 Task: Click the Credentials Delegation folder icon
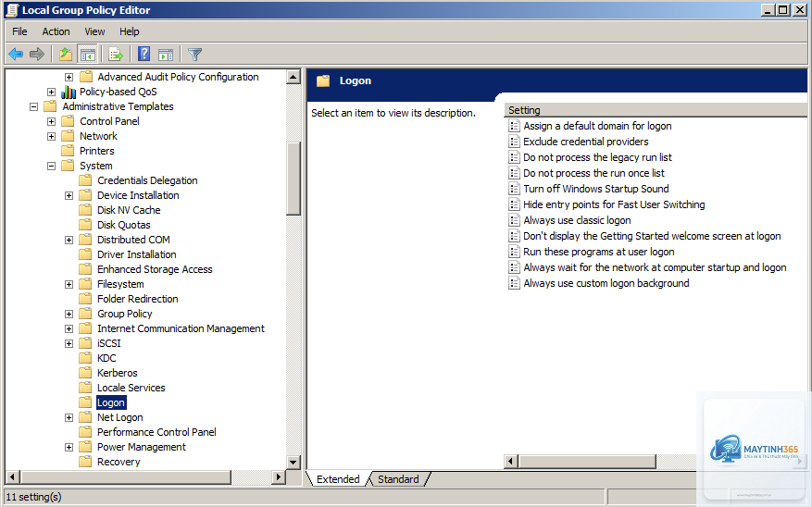click(85, 180)
